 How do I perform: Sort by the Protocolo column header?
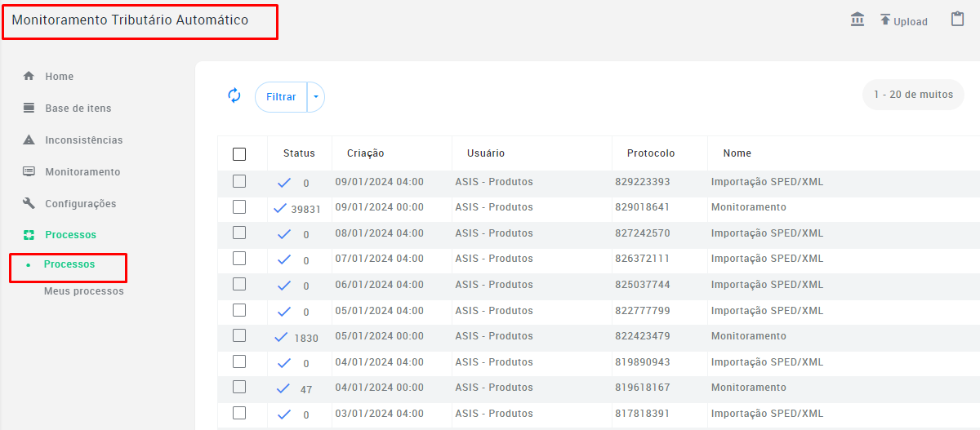point(651,153)
